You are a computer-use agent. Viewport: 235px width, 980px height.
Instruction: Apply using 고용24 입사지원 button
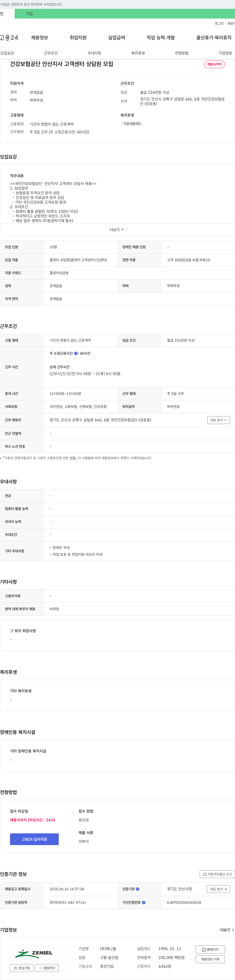34,839
